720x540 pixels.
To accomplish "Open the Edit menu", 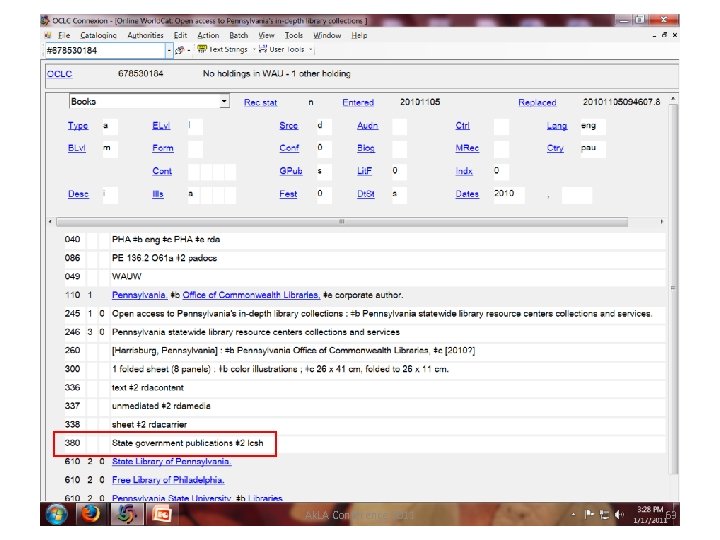I will [180, 35].
